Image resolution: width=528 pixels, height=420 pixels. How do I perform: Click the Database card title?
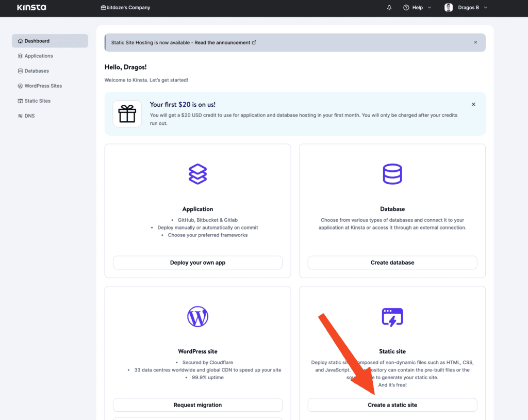[392, 209]
